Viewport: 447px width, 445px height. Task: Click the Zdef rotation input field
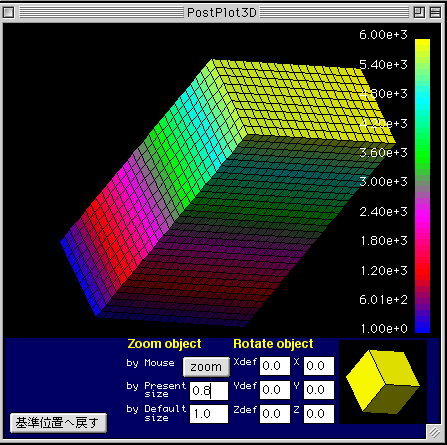pyautogui.click(x=275, y=414)
